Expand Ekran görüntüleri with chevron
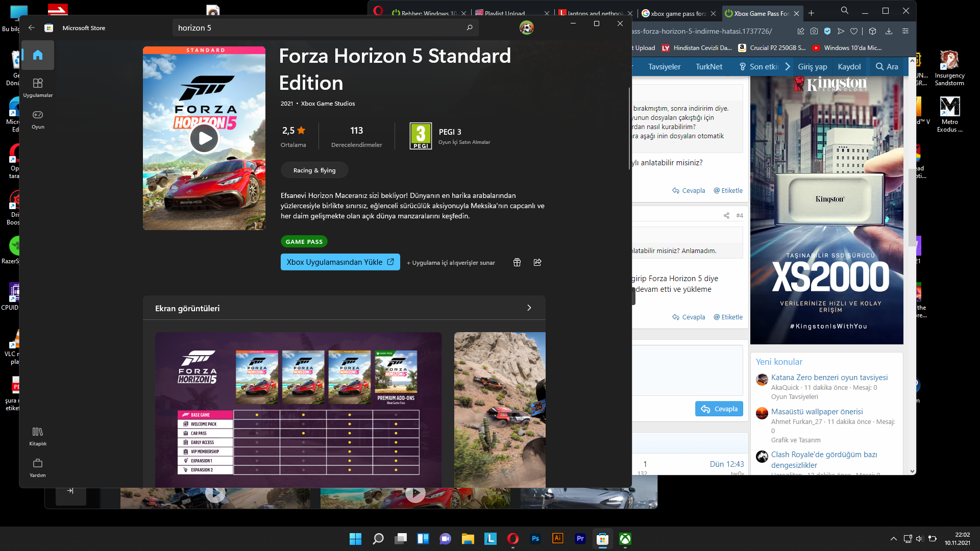 click(x=529, y=308)
